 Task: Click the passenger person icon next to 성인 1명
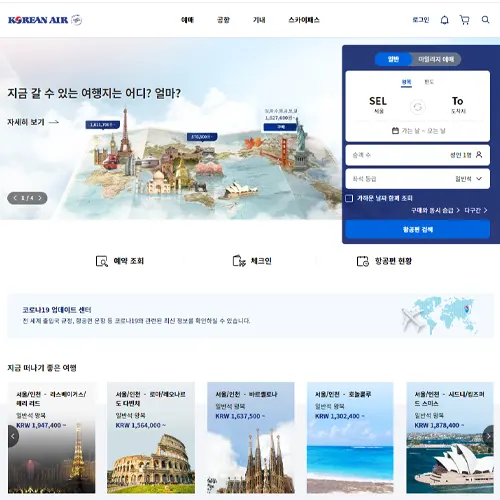click(x=479, y=155)
